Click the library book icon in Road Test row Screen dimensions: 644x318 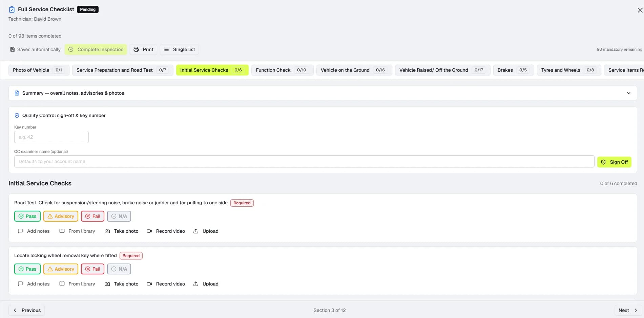62,231
